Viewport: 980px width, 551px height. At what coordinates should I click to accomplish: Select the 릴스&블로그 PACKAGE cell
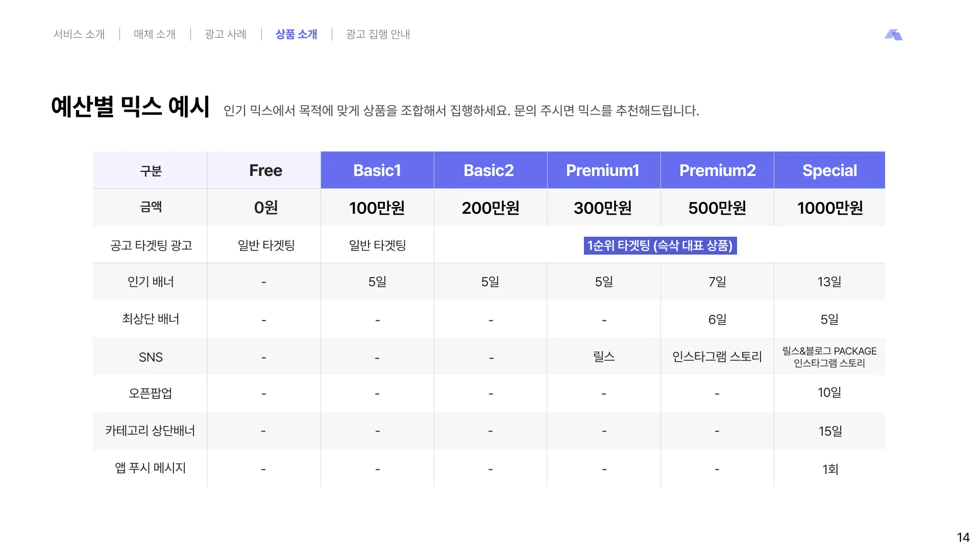pos(829,351)
